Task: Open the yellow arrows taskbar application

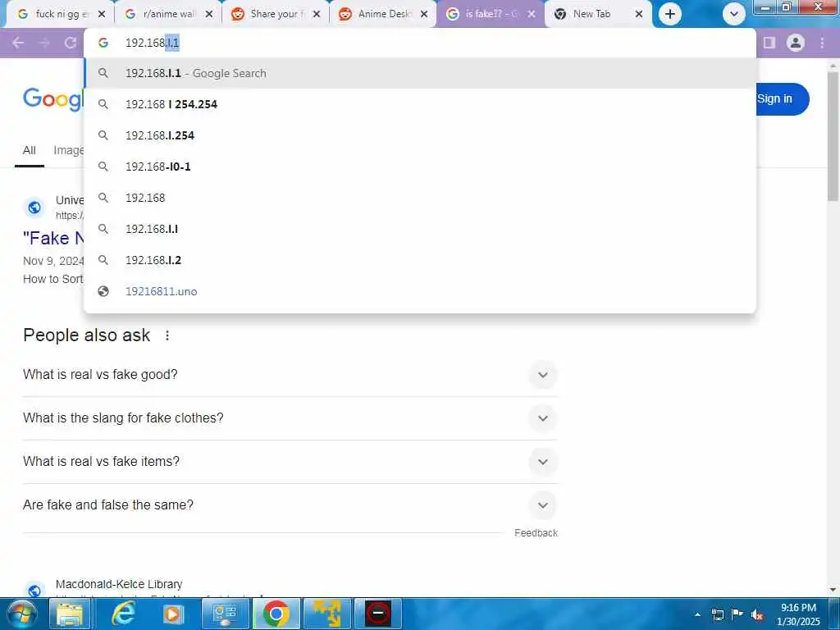Action: click(326, 614)
